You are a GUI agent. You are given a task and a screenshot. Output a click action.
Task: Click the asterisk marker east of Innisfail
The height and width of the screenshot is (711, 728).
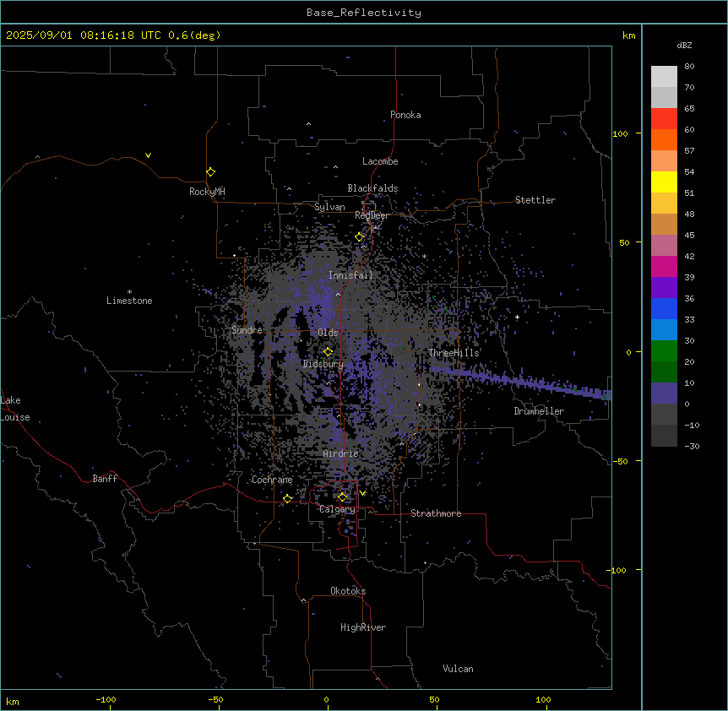point(424,256)
